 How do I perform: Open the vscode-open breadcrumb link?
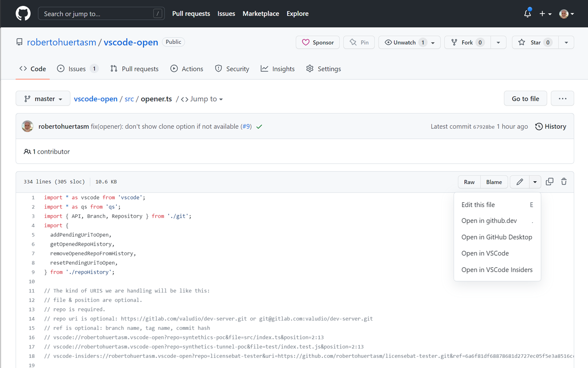(x=96, y=99)
